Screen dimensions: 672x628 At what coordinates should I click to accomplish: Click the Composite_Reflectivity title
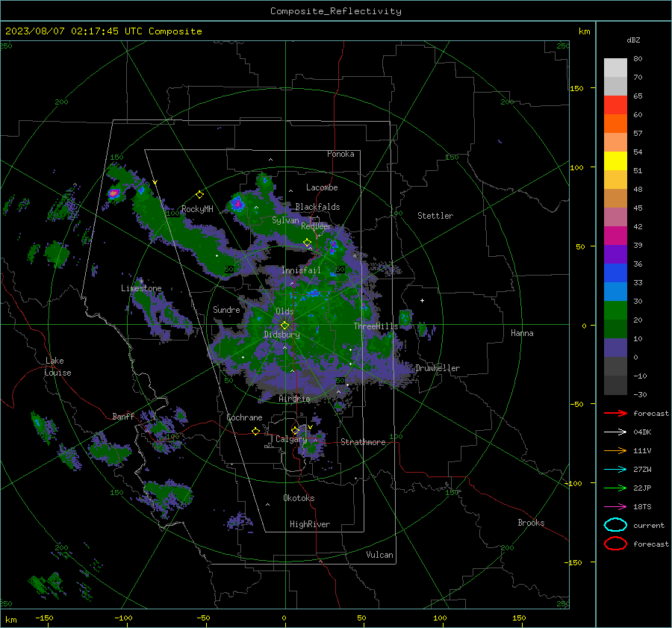point(336,11)
